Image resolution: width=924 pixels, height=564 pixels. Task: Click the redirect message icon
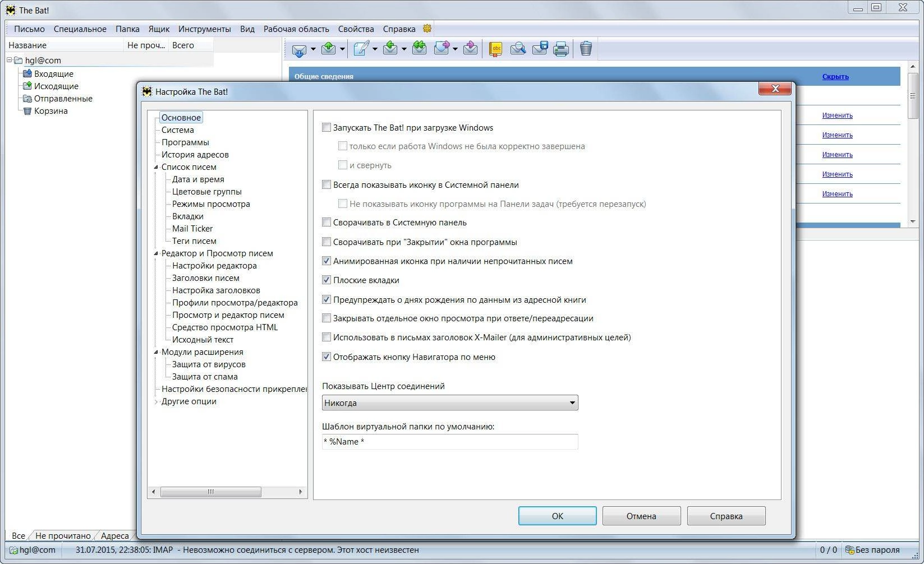(471, 49)
